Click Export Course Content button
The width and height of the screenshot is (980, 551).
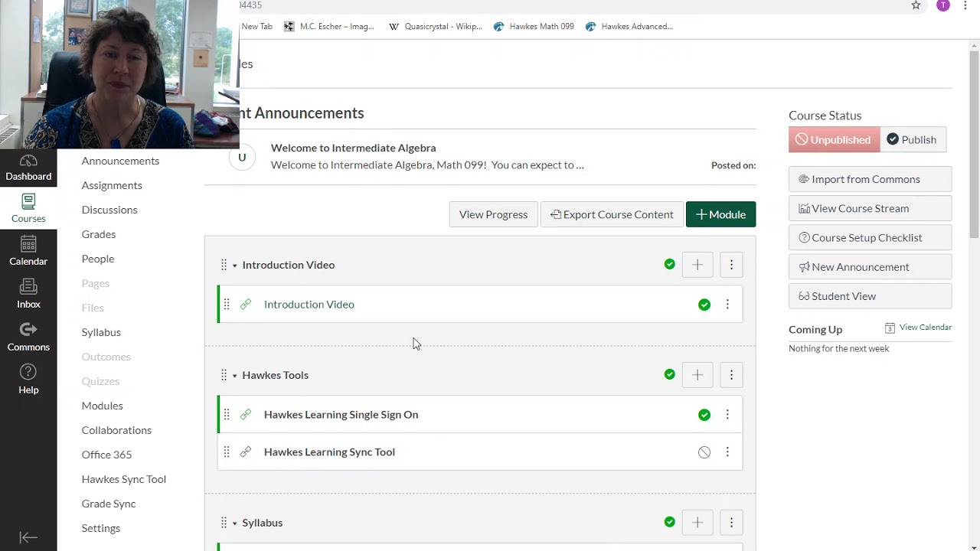tap(612, 214)
